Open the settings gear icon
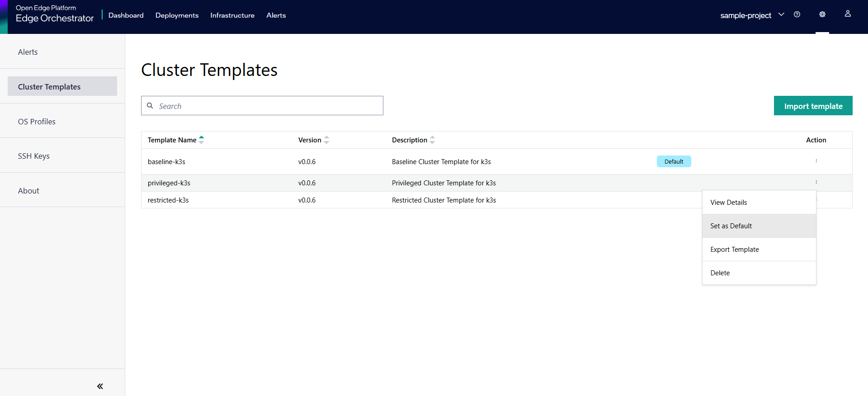 [822, 14]
